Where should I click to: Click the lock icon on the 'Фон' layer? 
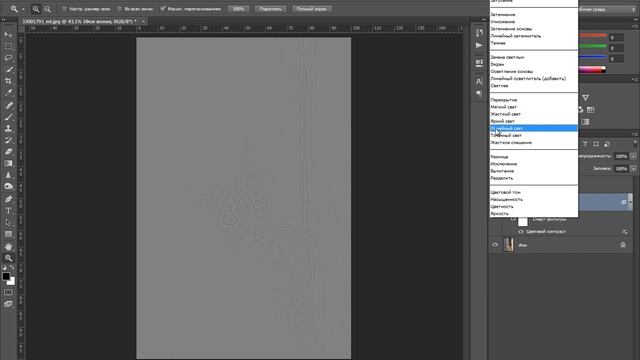click(623, 245)
